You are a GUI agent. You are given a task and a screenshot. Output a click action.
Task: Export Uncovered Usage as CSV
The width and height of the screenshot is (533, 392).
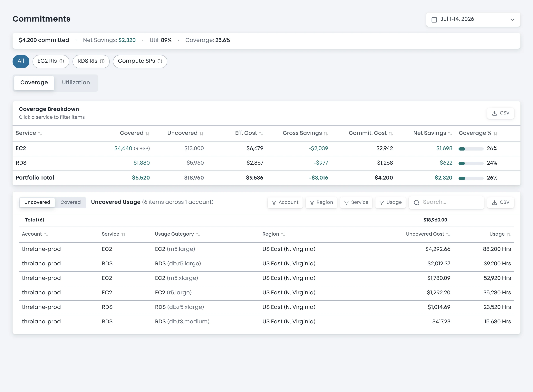[500, 202]
